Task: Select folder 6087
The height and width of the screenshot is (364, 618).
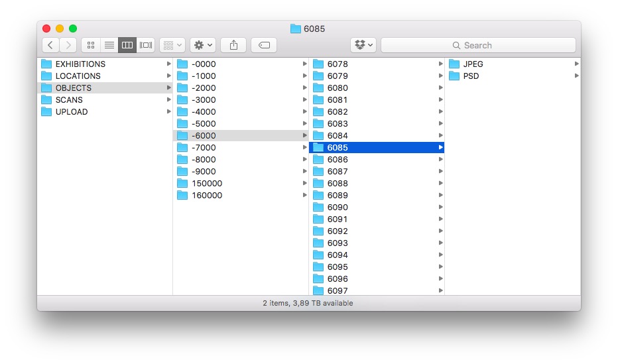Action: [x=377, y=171]
